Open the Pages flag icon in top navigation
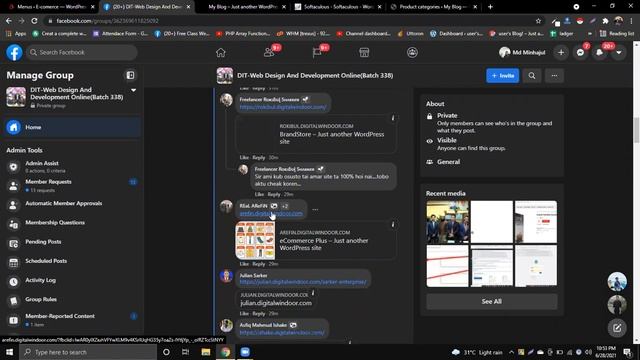The image size is (640, 360). tap(317, 53)
